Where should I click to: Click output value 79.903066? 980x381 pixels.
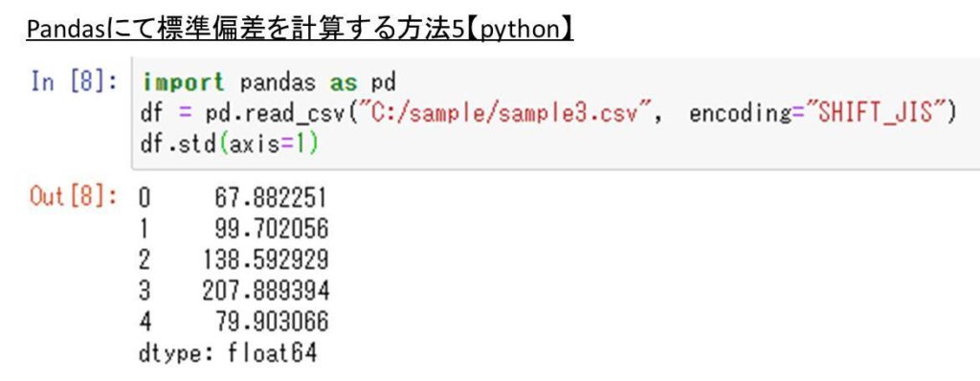271,322
